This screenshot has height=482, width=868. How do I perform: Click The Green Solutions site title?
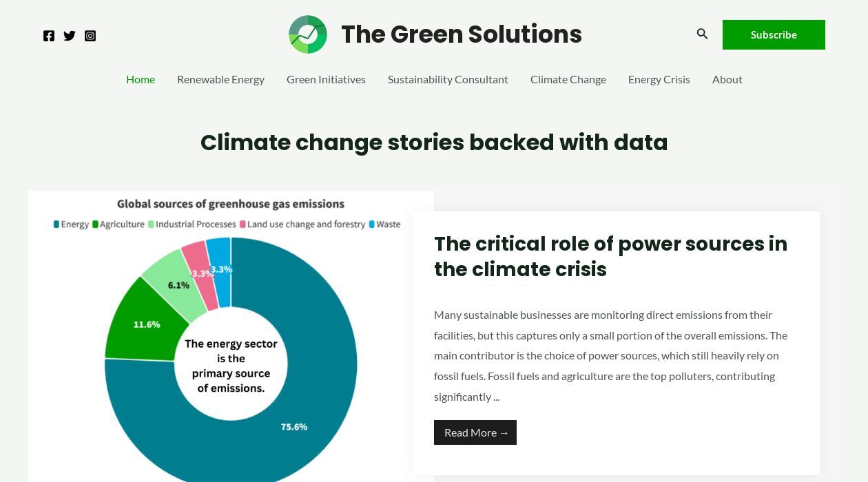point(462,34)
